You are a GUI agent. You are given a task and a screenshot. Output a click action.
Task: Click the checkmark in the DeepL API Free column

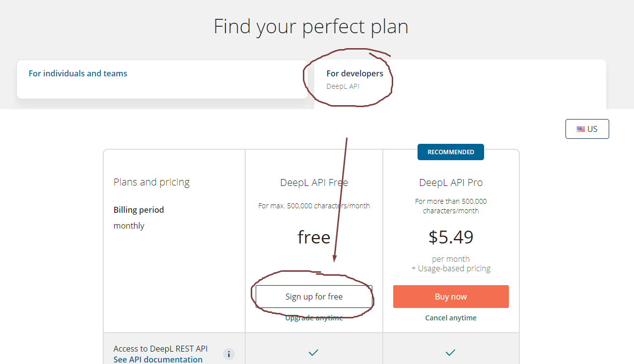(x=314, y=353)
